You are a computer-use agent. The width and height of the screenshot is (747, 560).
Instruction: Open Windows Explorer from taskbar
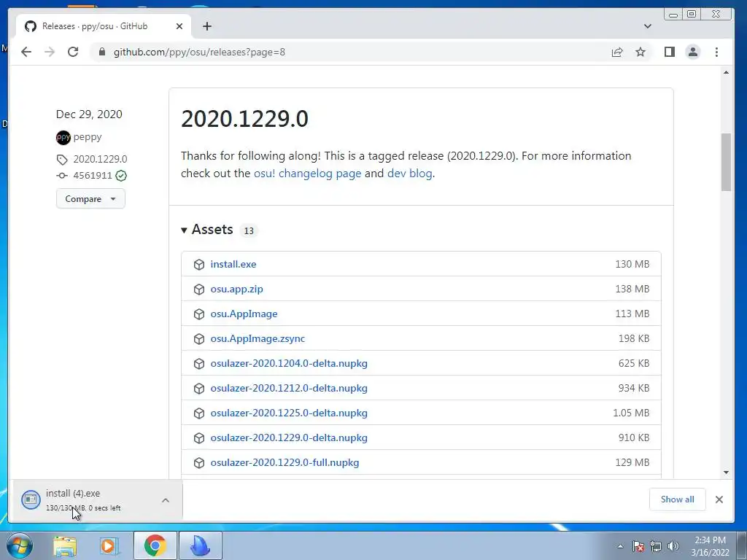click(x=65, y=545)
